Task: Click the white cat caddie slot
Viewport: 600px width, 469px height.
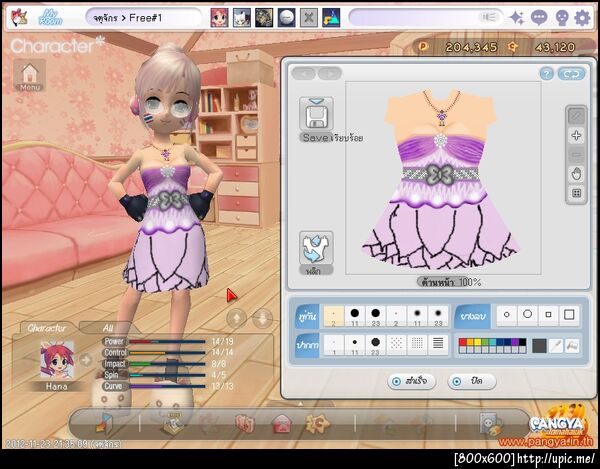Action: tap(242, 18)
